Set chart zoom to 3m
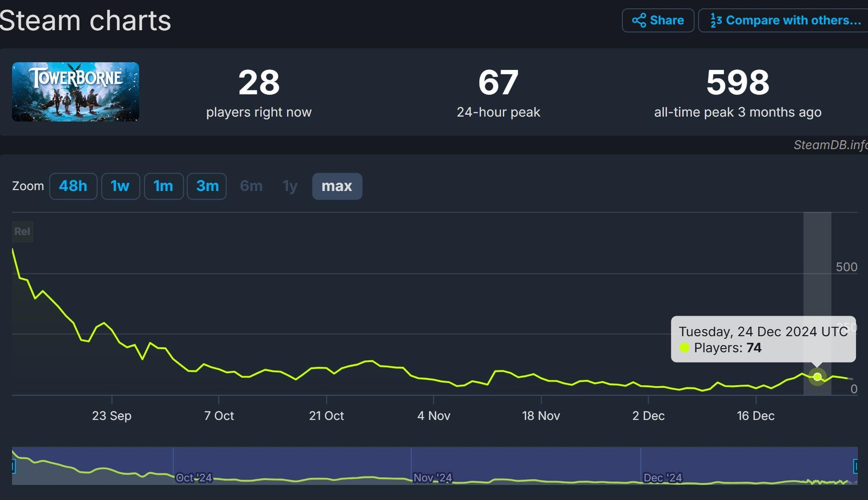 [x=207, y=186]
